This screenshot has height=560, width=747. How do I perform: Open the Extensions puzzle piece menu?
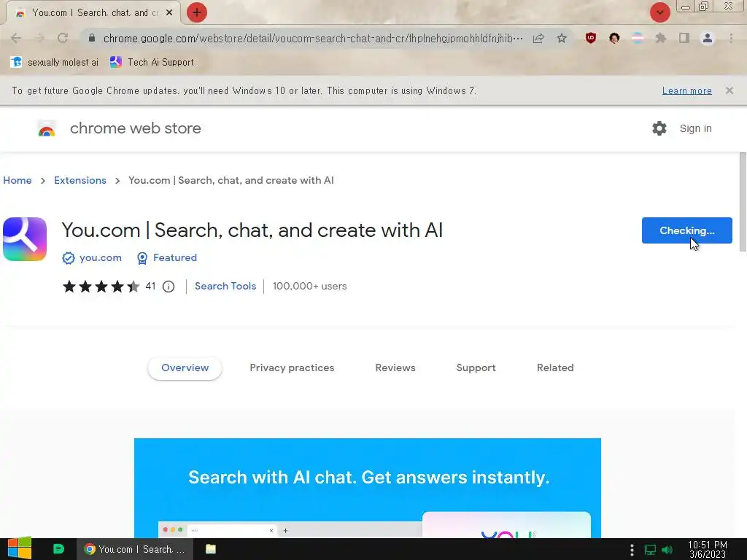coord(661,38)
